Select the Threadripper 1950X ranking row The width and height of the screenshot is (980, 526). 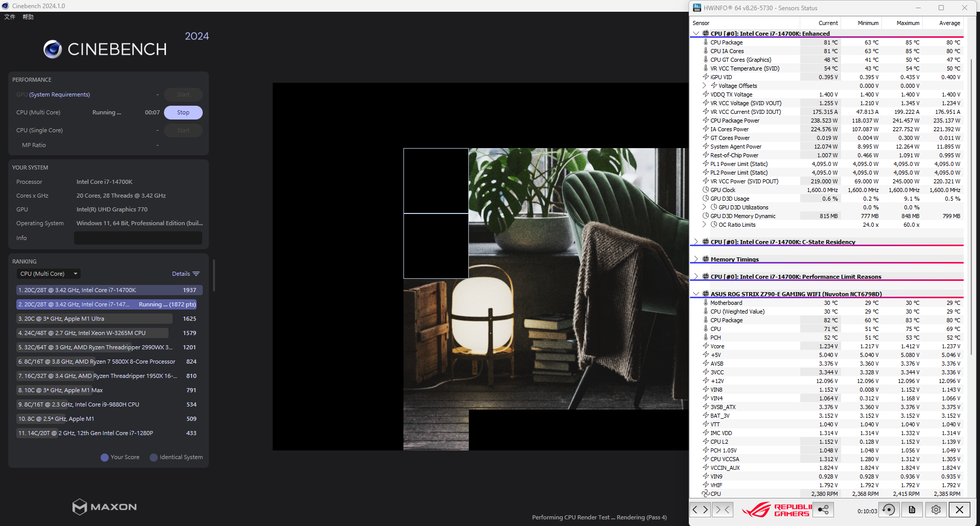pos(109,376)
